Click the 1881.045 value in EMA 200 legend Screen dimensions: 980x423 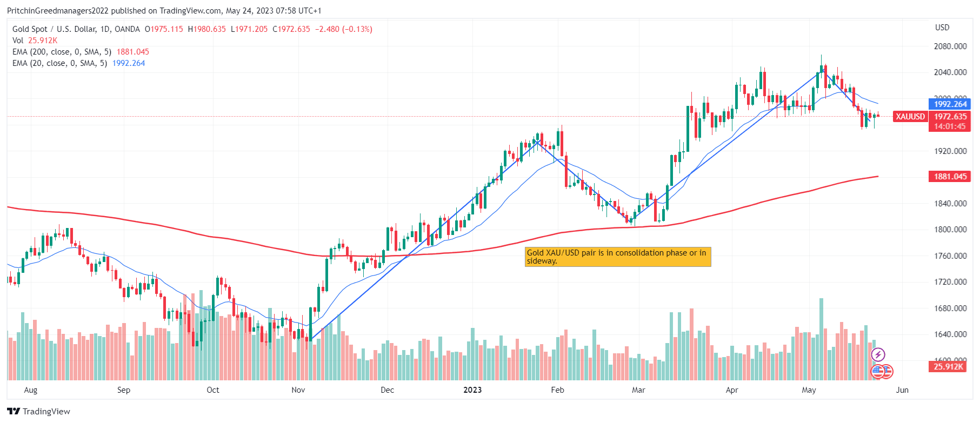pyautogui.click(x=133, y=52)
